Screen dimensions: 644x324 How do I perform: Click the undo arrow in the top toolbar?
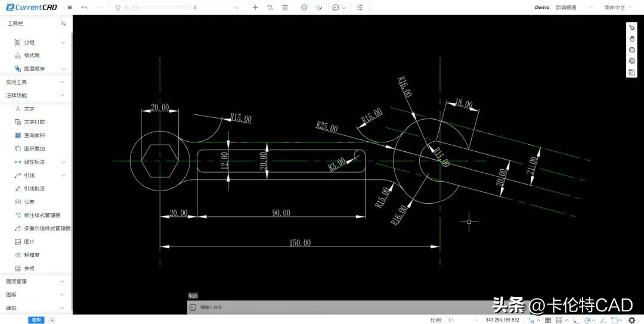[x=84, y=7]
